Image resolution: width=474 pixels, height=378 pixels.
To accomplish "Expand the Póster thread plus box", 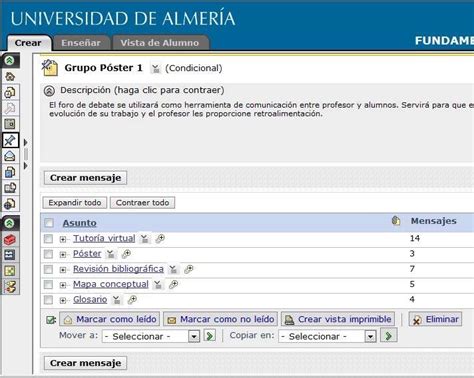I will tap(63, 255).
